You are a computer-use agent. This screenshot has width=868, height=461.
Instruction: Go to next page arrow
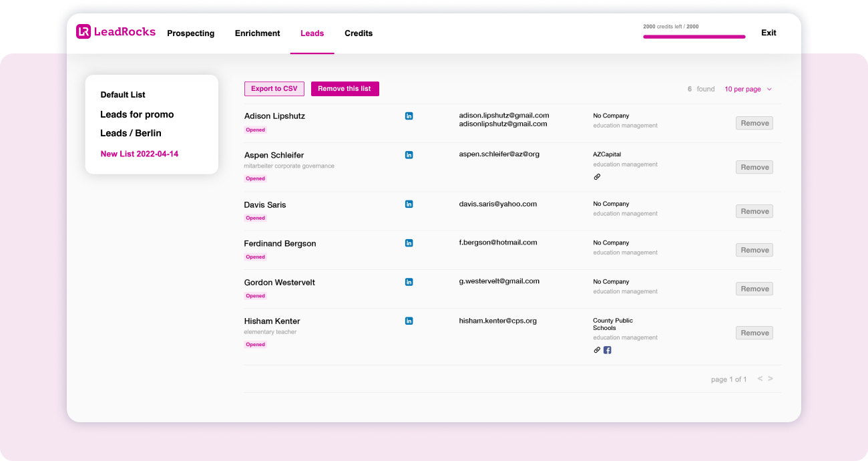[x=771, y=379]
